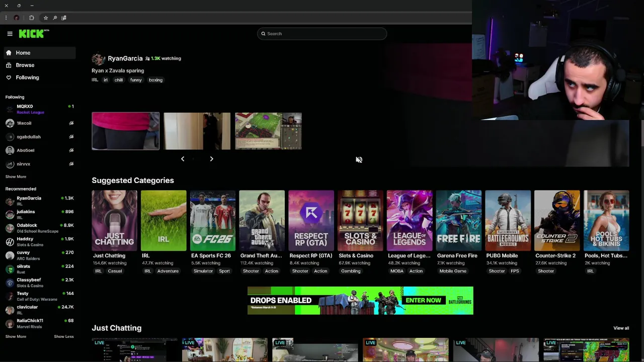644x362 pixels.
Task: Open League of Legends category card
Action: coord(410,221)
